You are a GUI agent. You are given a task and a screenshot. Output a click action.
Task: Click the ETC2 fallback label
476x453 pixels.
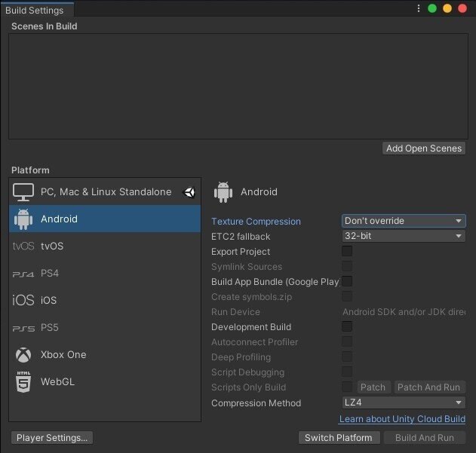point(241,237)
